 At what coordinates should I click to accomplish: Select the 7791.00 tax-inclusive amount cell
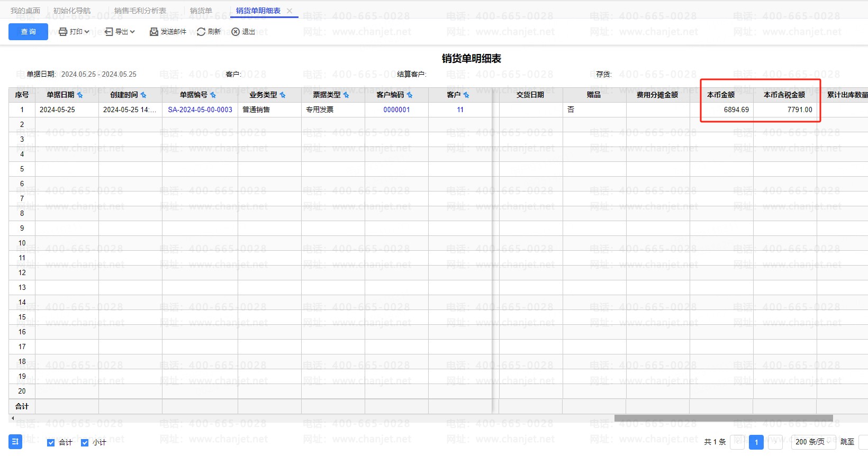(785, 110)
